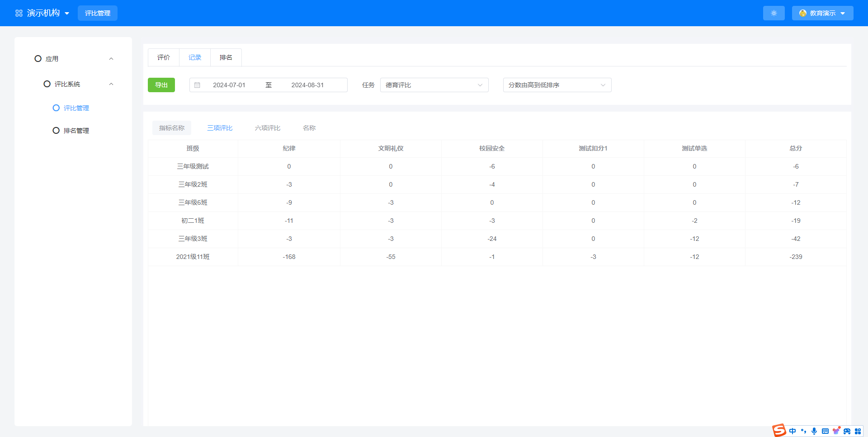The height and width of the screenshot is (437, 868).
Task: Click the grid icon beside 演示机构
Action: point(19,13)
